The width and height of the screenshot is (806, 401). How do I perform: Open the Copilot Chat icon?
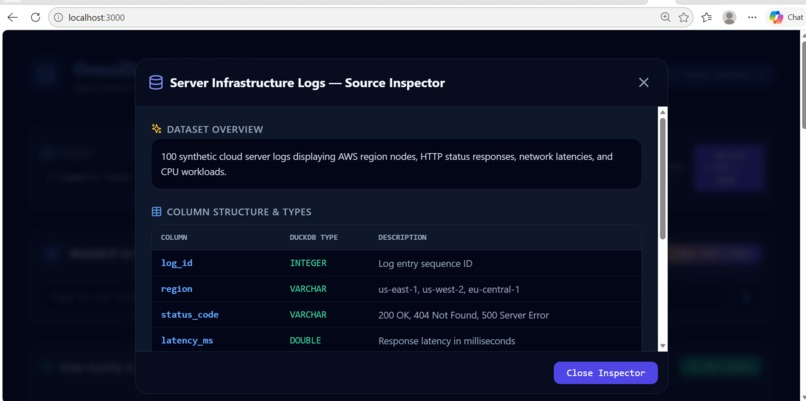[x=776, y=17]
